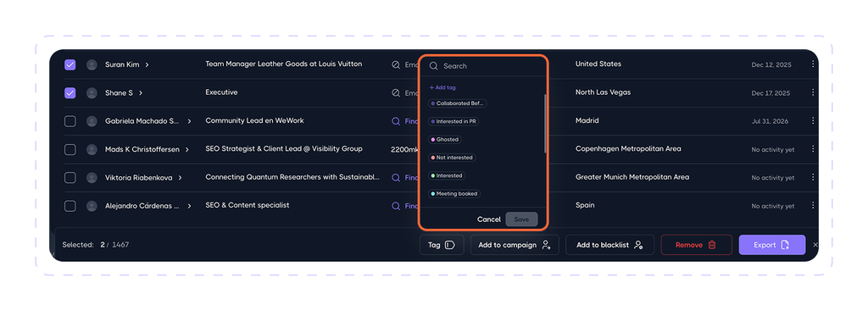Click the purple Export button
Viewport: 868px width, 311px height.
pyautogui.click(x=772, y=245)
